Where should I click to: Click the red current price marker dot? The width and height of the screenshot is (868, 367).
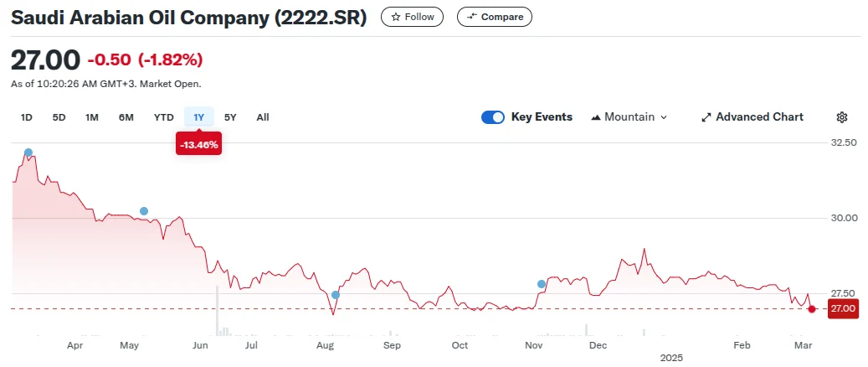812,309
